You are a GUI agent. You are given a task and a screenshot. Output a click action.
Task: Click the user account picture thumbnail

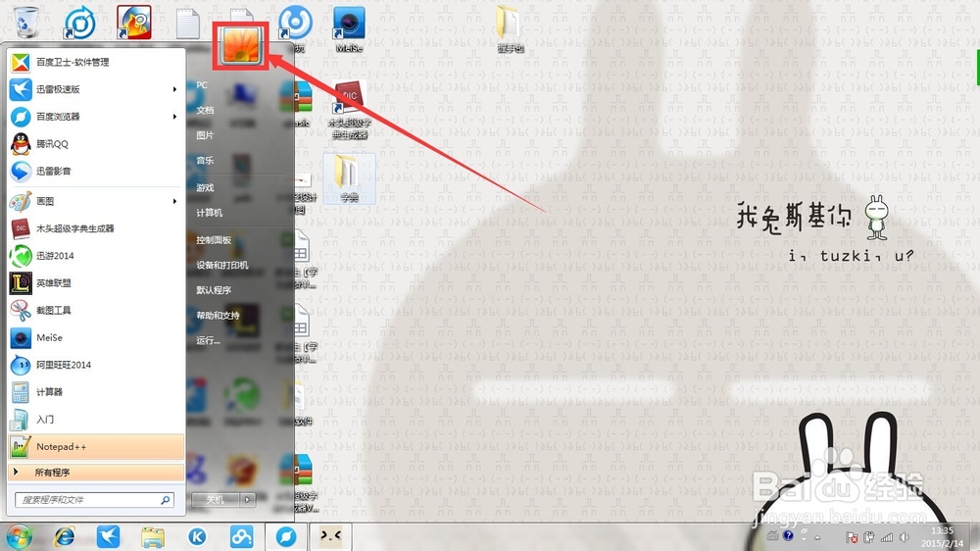(x=241, y=45)
